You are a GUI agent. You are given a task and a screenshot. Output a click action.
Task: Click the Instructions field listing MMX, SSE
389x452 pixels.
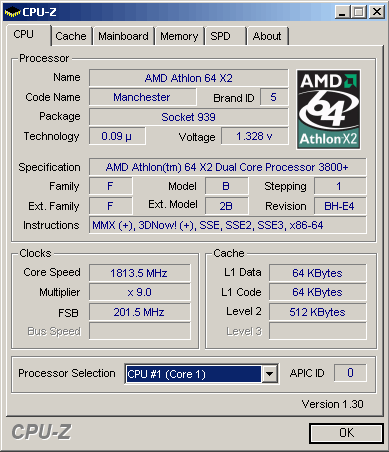(228, 225)
